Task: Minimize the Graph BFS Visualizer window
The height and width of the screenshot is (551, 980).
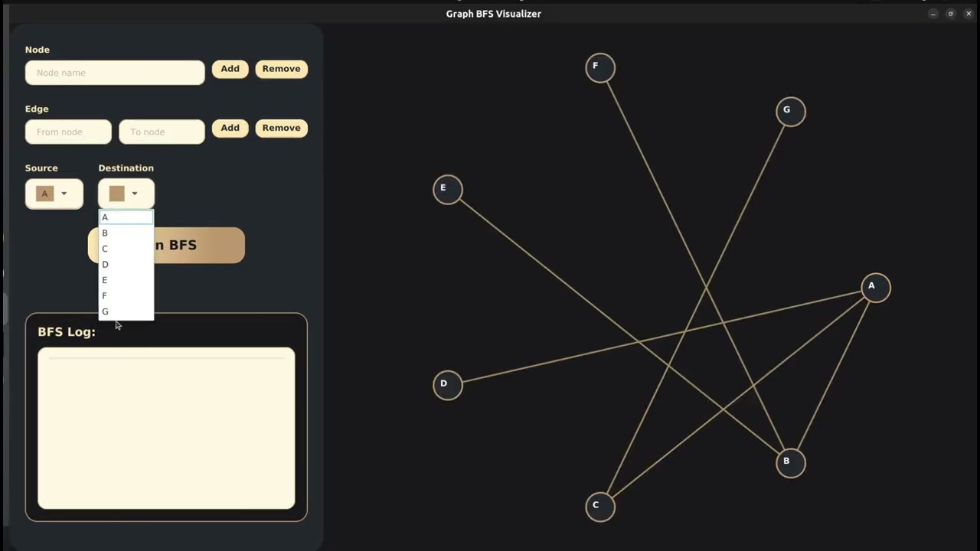Action: pos(933,14)
